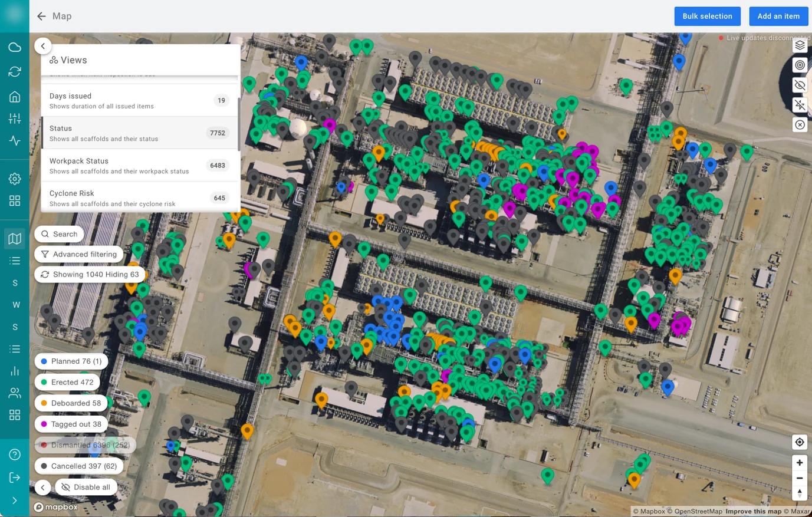The width and height of the screenshot is (812, 517).
Task: Open the home icon in sidebar
Action: tap(15, 97)
